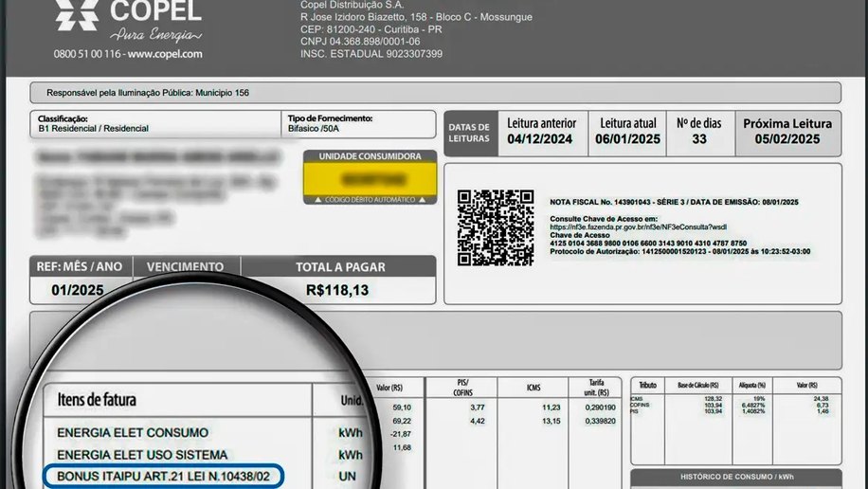This screenshot has height=489, width=868.
Task: Select the ENERGIA ELET CONSUMO item
Action: pyautogui.click(x=133, y=432)
